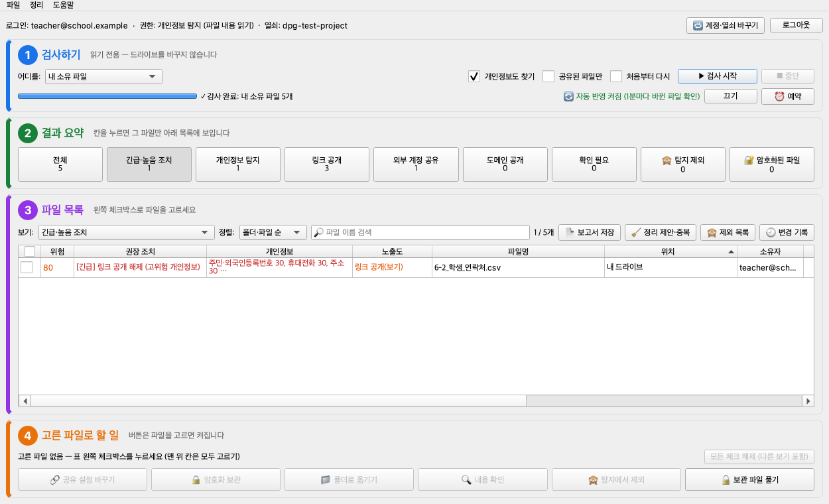
Task: Click the 계정·열쇠 바꾸기 button
Action: 726,25
